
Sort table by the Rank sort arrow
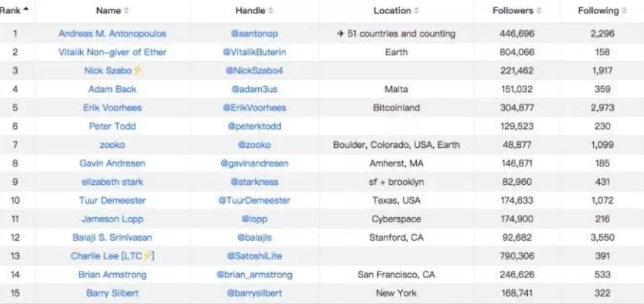click(x=26, y=10)
